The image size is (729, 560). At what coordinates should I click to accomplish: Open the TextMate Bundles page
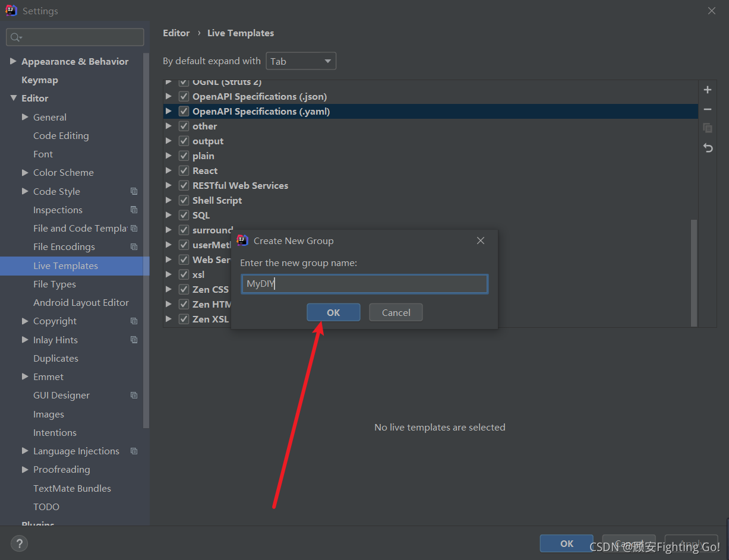(x=72, y=488)
